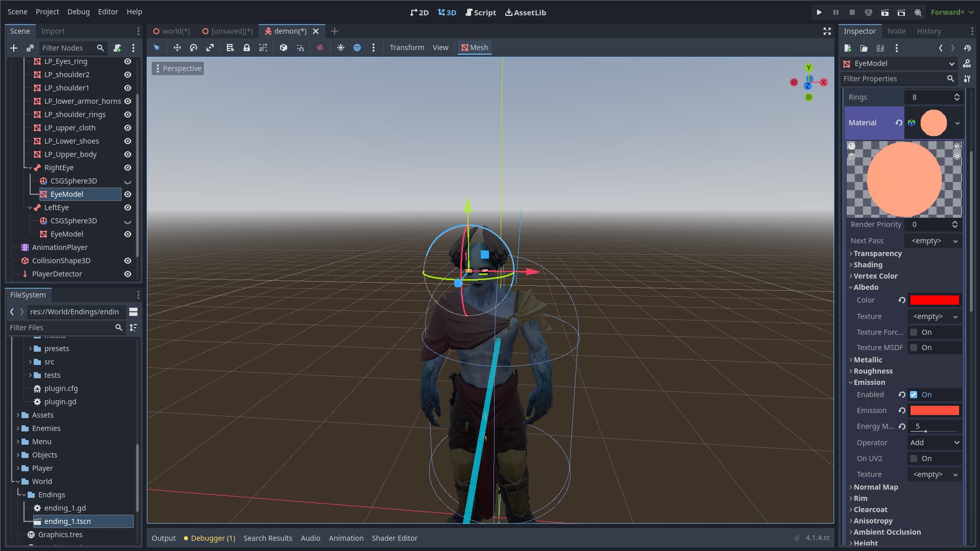Screen dimensions: 980x551
Task: Click the Inspector object history icon
Action: [x=967, y=48]
